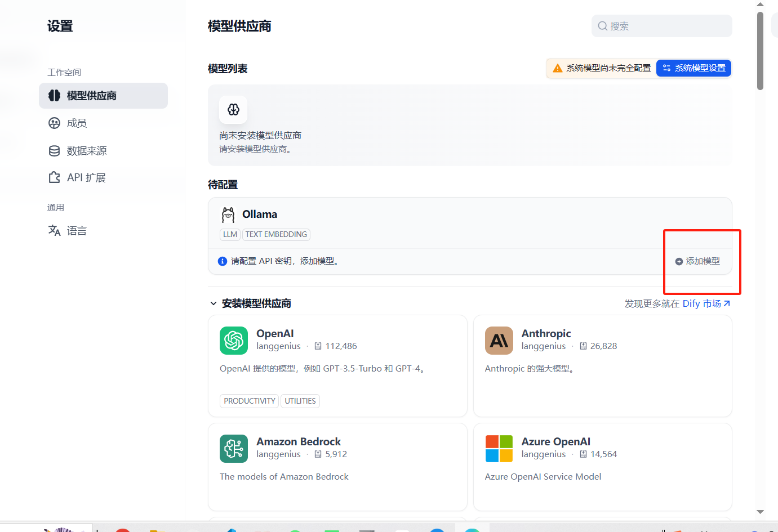Screen dimensions: 778x532
Task: Click 添加模型 for Ollama
Action: click(697, 261)
